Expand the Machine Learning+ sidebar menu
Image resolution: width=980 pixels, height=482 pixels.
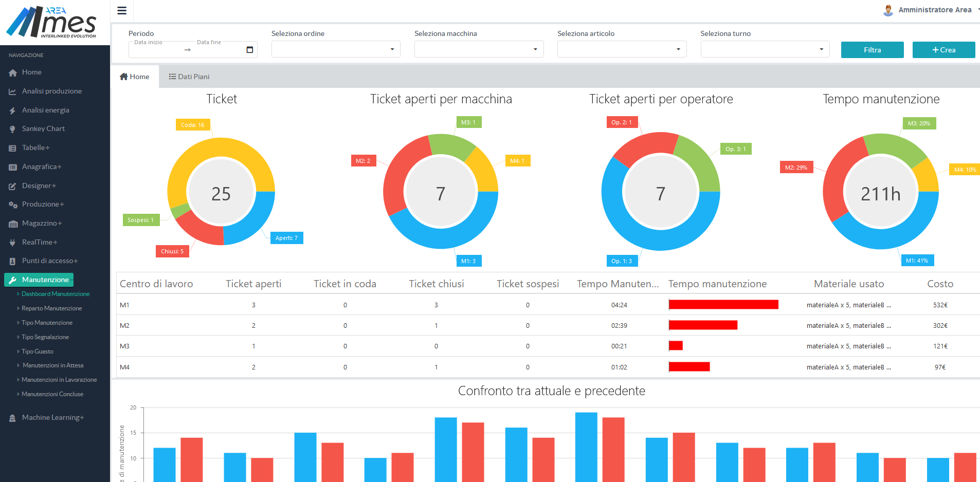(x=53, y=417)
